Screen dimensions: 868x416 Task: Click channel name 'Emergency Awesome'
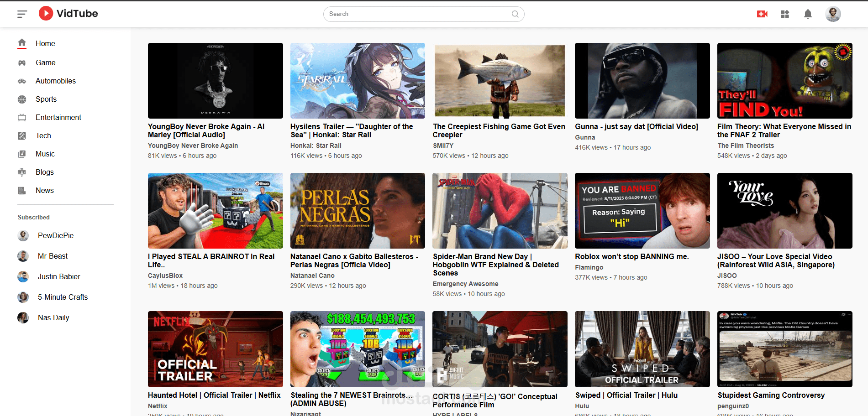tap(465, 284)
